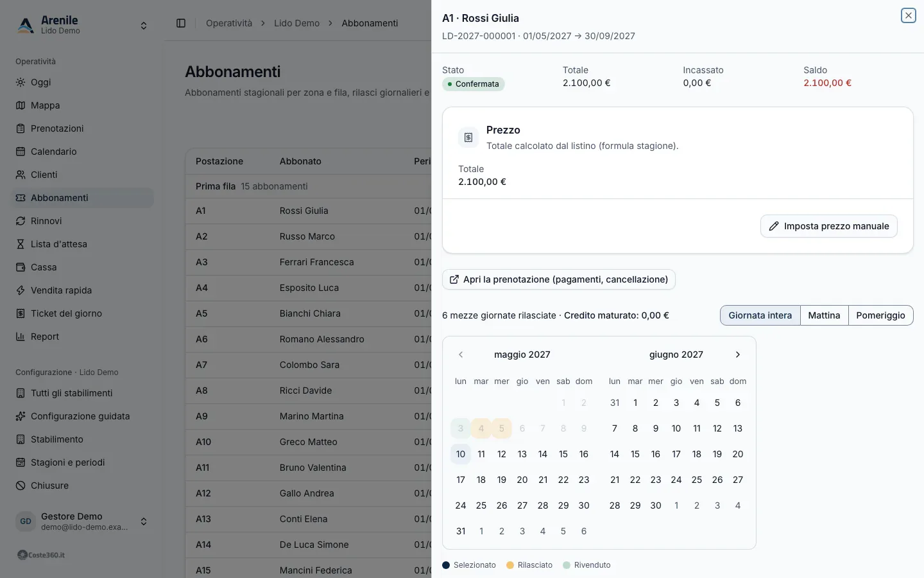
Task: Click the Oggi sun icon
Action: [x=21, y=82]
